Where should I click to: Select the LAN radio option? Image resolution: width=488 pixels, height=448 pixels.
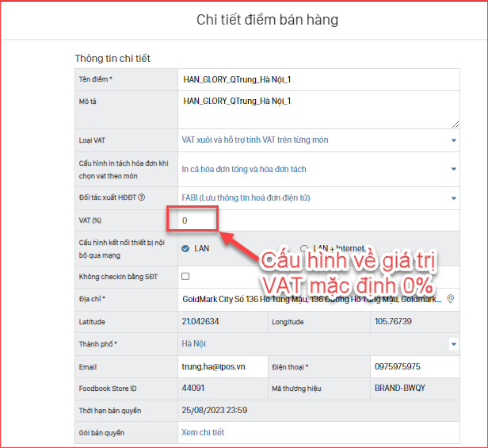tap(185, 248)
